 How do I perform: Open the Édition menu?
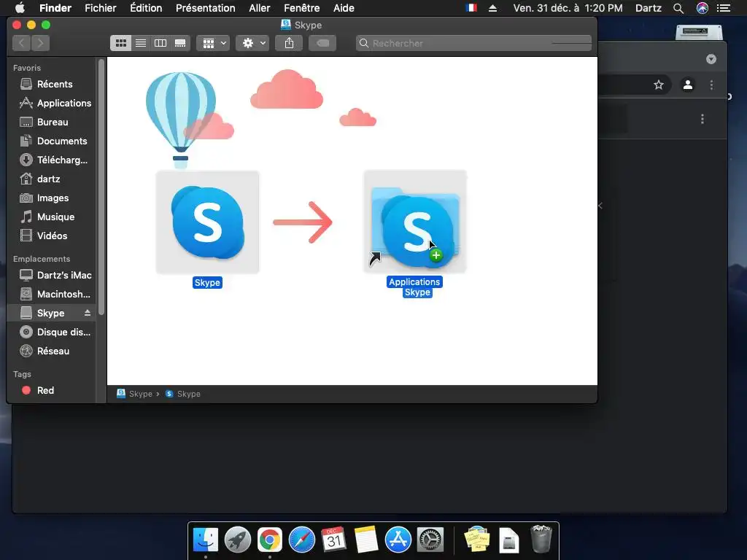[146, 8]
